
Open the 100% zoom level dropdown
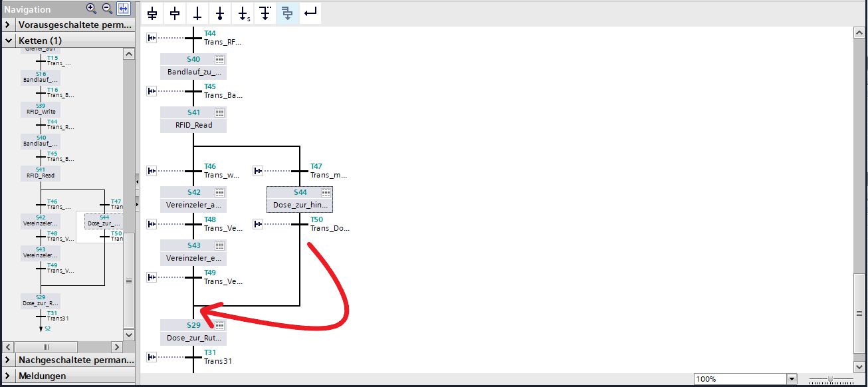(791, 379)
